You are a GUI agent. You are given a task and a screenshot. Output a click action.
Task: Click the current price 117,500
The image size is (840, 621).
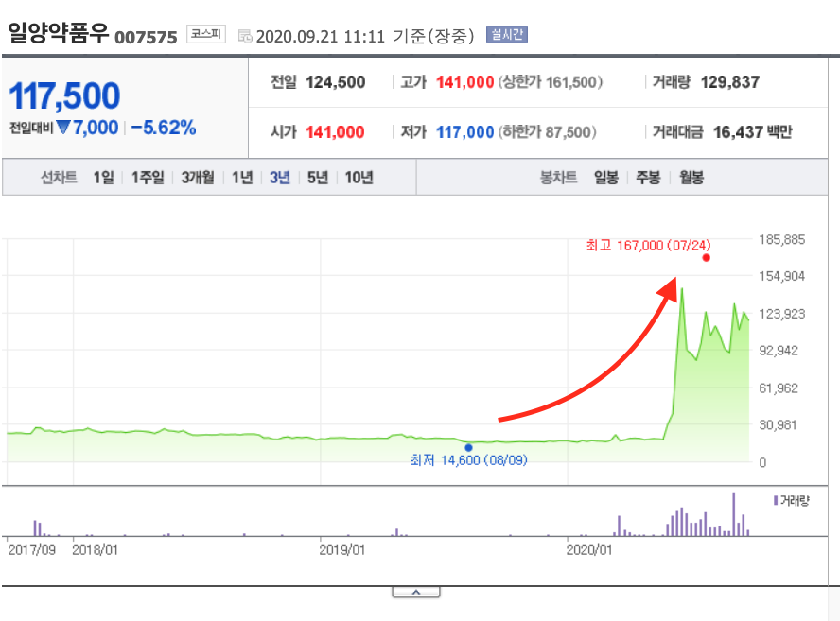pyautogui.click(x=65, y=95)
